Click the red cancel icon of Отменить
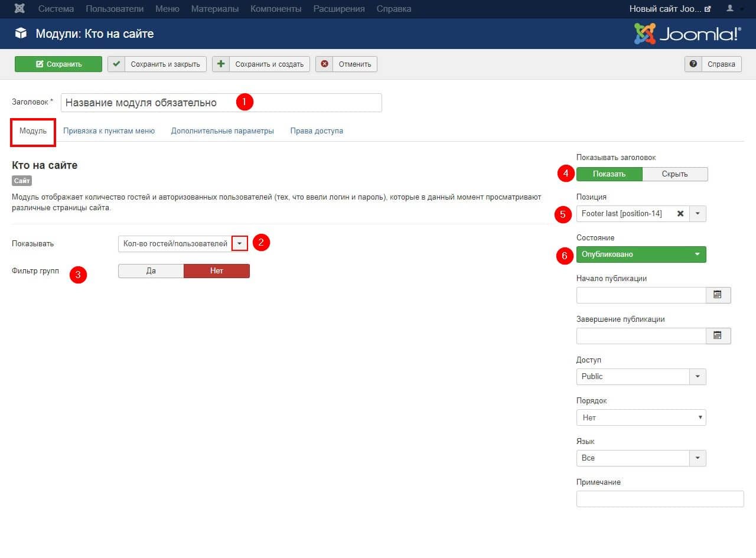756x558 pixels. pyautogui.click(x=324, y=64)
